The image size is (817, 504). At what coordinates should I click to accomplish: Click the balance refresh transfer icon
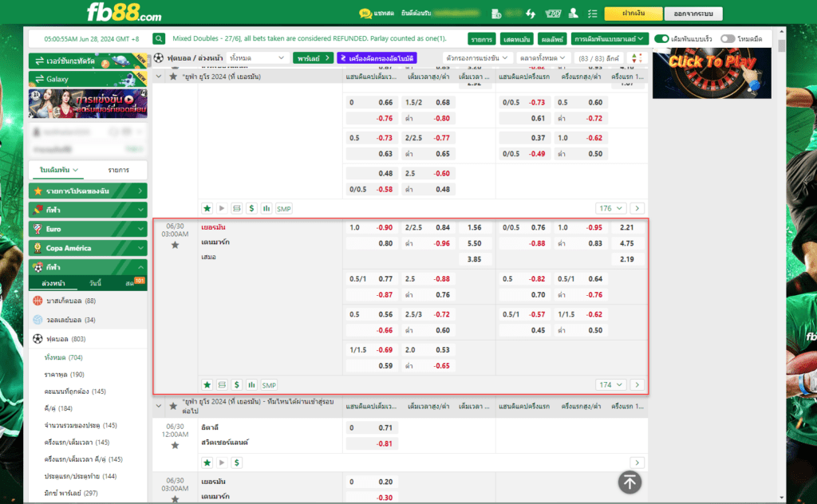531,14
